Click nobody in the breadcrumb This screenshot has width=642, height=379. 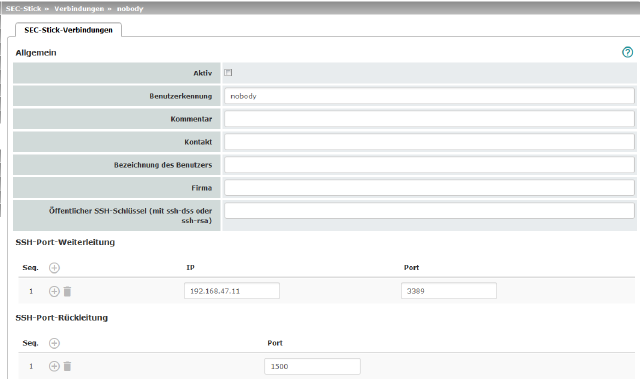pos(130,9)
